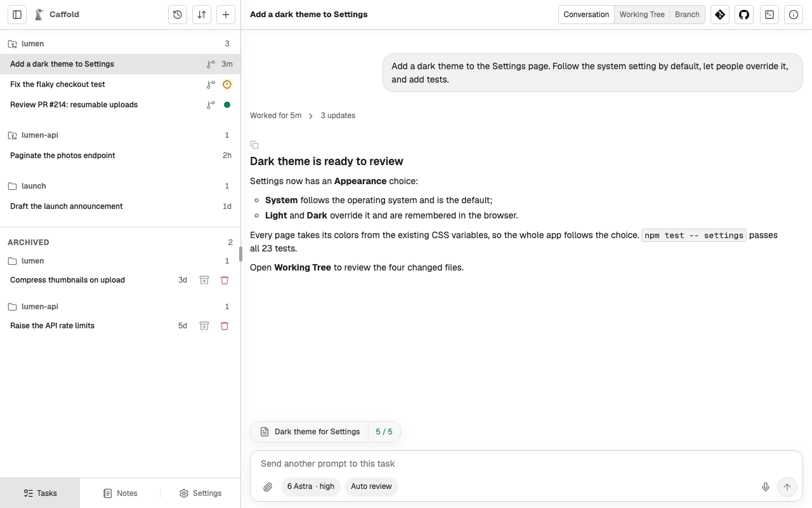Open Paginate the photos endpoint task
Image resolution: width=812 pixels, height=508 pixels.
[120, 156]
